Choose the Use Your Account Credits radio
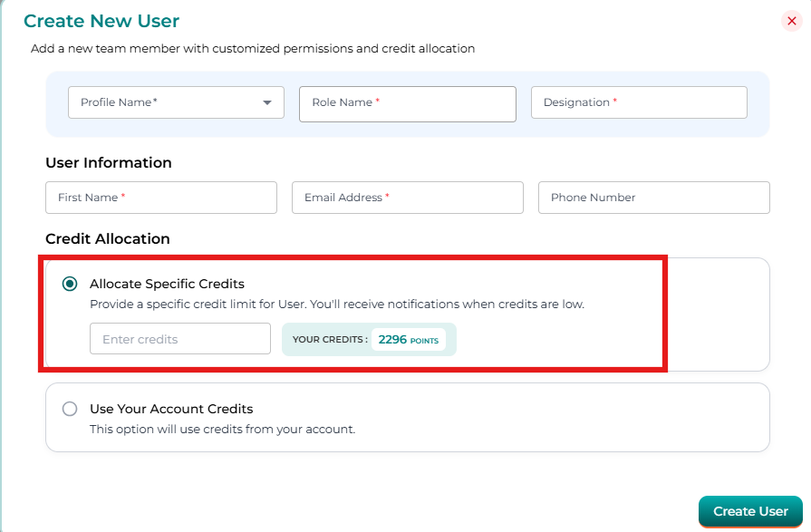811x532 pixels. [x=70, y=409]
